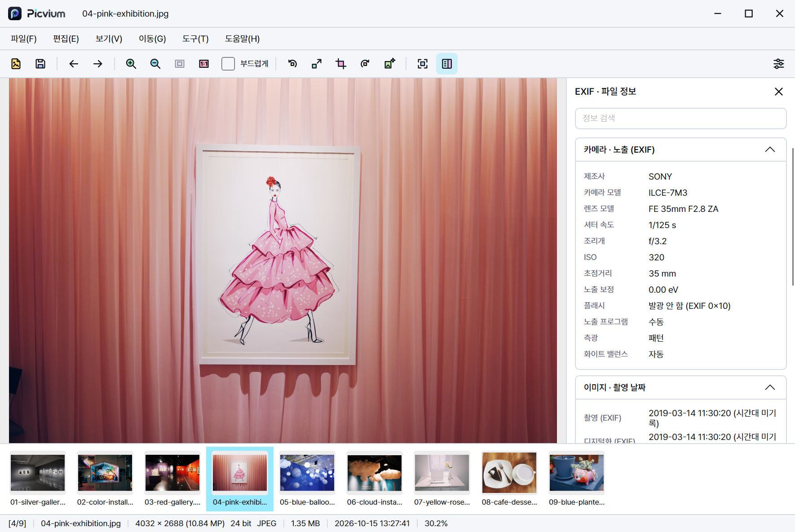Open an image file via toolbar icon

(16, 64)
